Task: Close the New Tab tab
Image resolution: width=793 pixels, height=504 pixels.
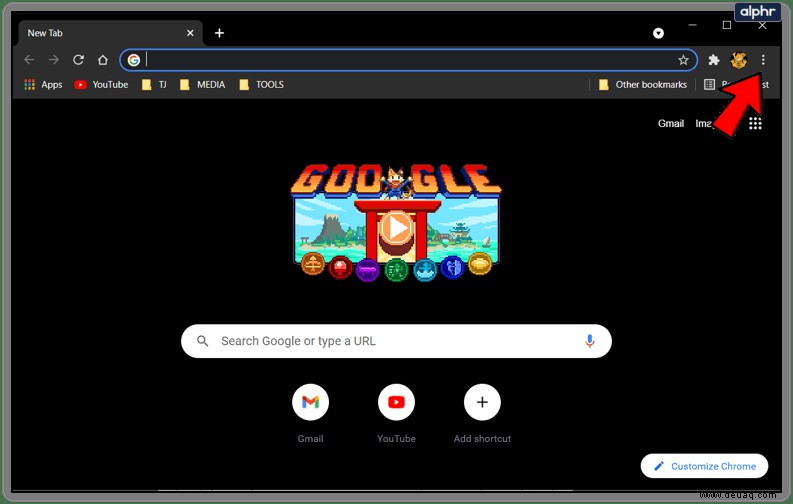Action: [x=190, y=33]
